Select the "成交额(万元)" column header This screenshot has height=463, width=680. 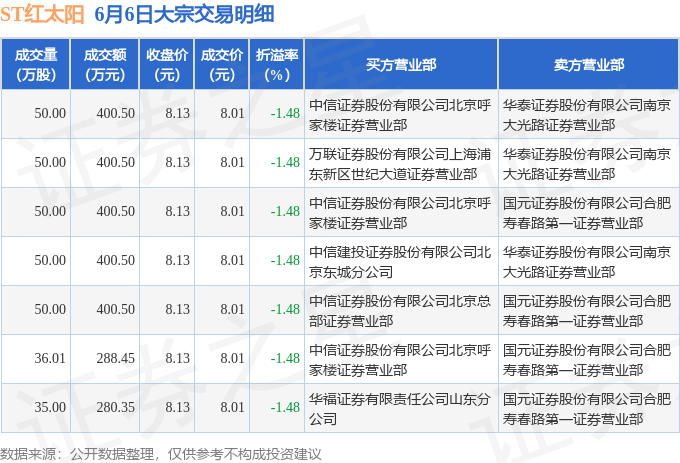pyautogui.click(x=105, y=65)
